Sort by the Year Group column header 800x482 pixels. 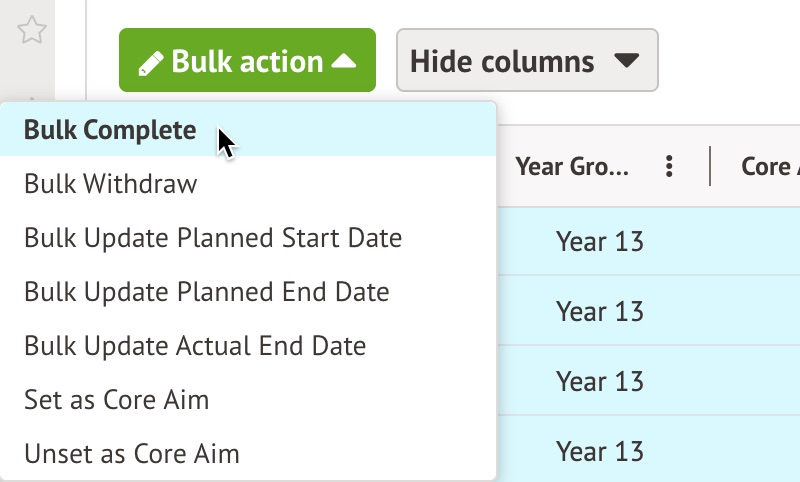click(573, 166)
